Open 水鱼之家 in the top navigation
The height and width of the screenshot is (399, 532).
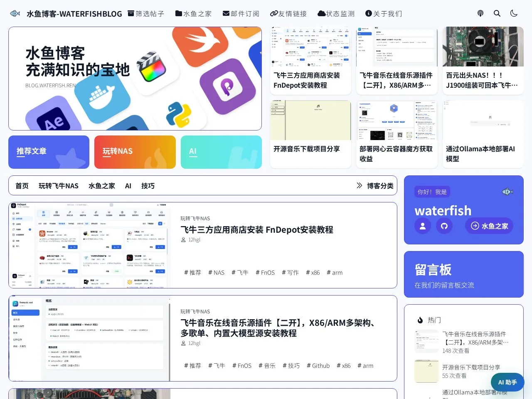click(x=193, y=14)
